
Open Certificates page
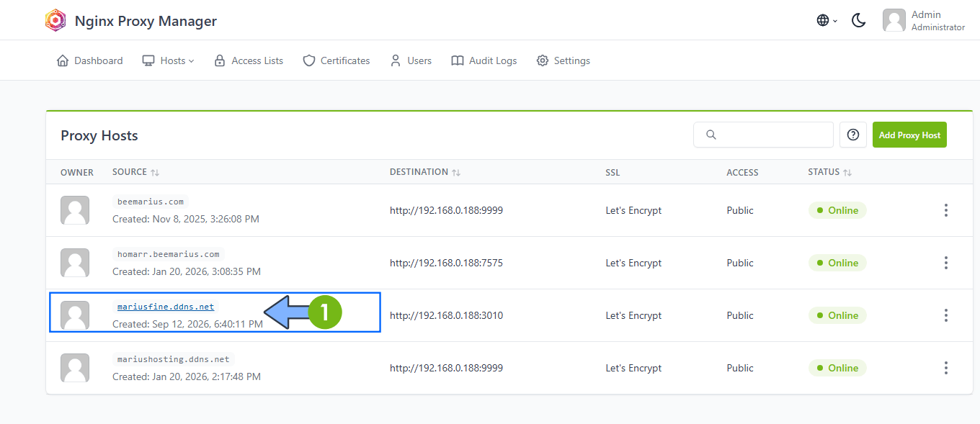click(x=337, y=60)
